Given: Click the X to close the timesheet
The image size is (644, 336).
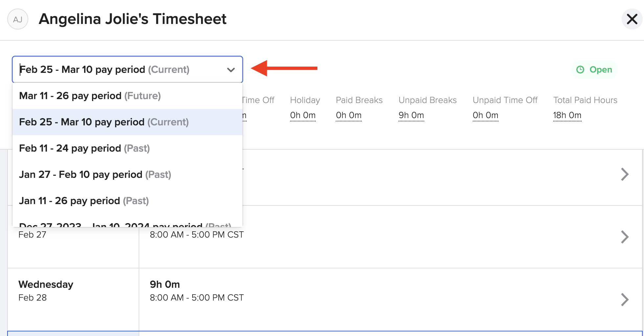Looking at the screenshot, I should coord(632,19).
